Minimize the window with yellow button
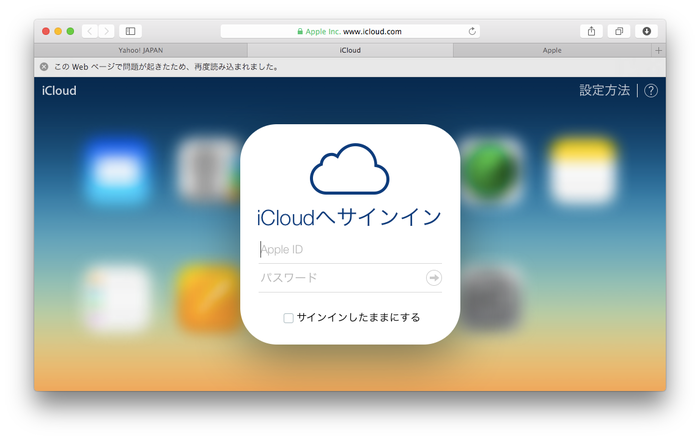700x440 pixels. pyautogui.click(x=58, y=31)
